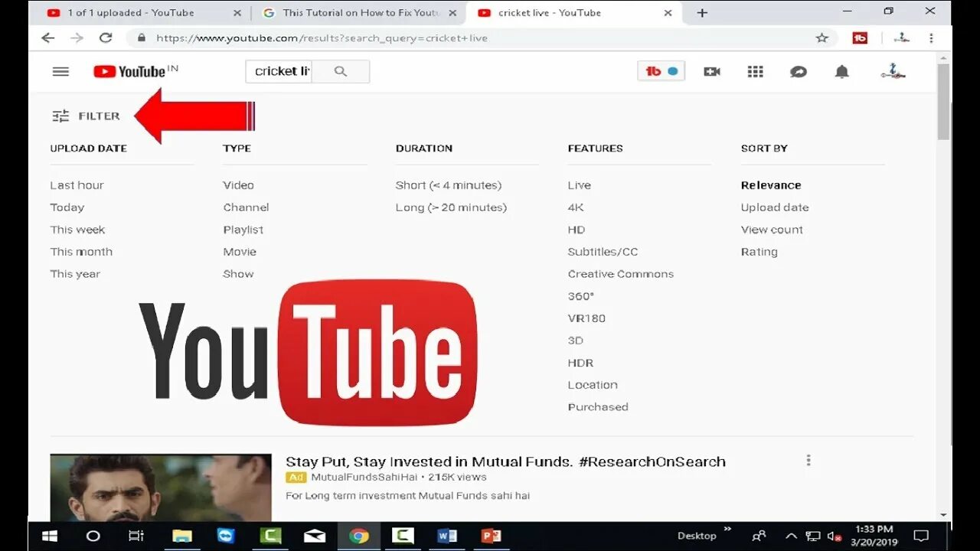Enable the Live feature filter
The height and width of the screenshot is (551, 980).
pos(579,185)
